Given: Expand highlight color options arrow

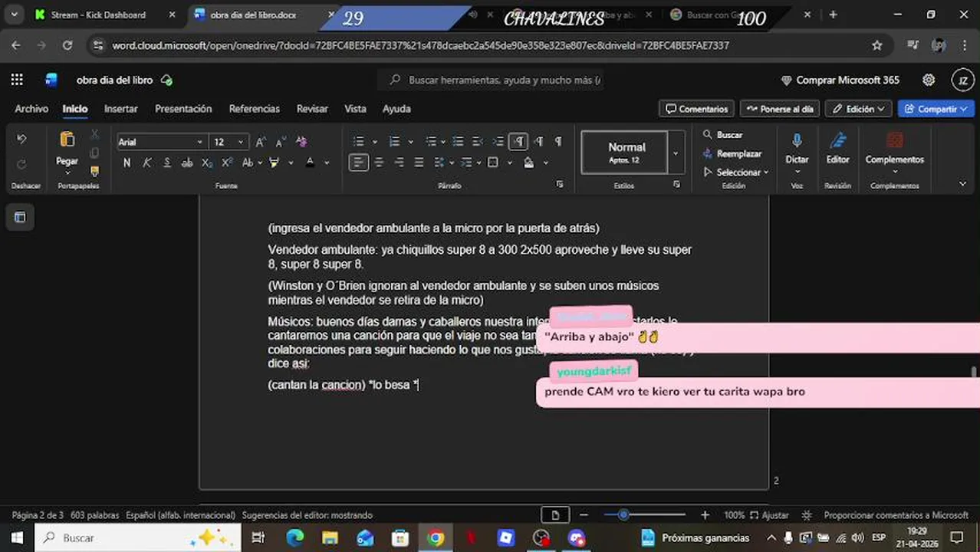Looking at the screenshot, I should pos(291,163).
